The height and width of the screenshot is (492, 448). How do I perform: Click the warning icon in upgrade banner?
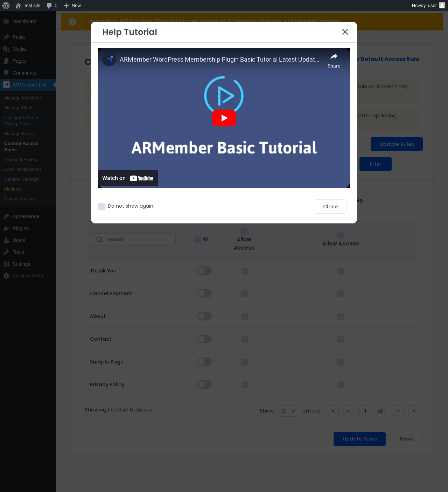coord(72,22)
